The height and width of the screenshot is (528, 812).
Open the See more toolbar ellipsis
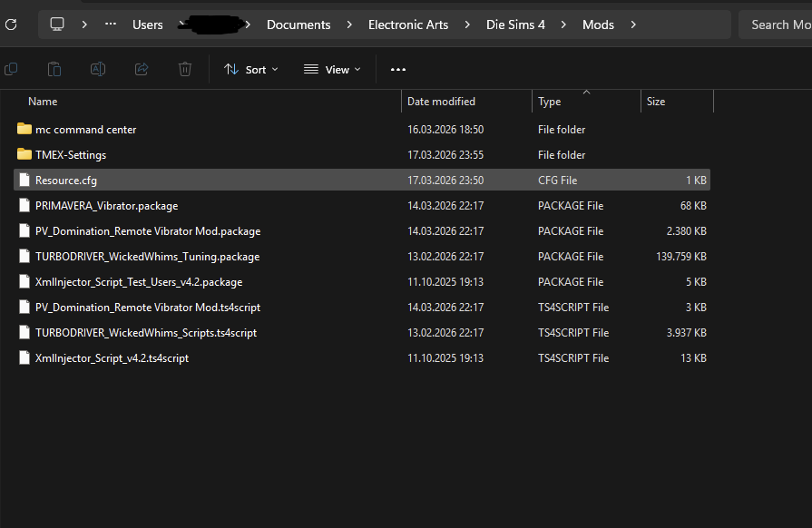point(398,69)
